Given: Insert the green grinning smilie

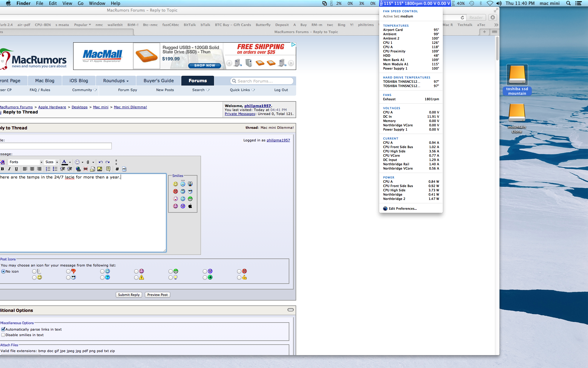Looking at the screenshot, I should point(190,199).
